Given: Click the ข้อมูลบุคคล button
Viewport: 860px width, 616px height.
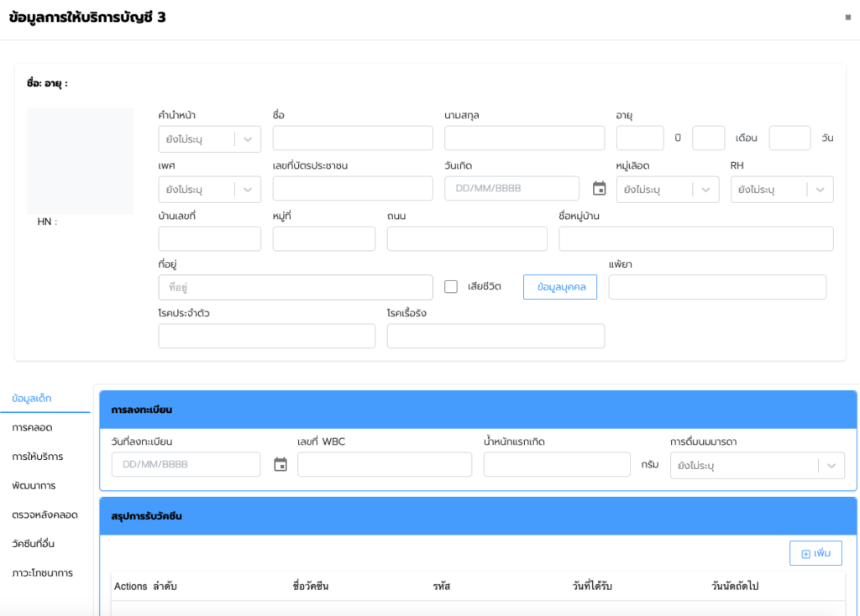Looking at the screenshot, I should click(560, 287).
